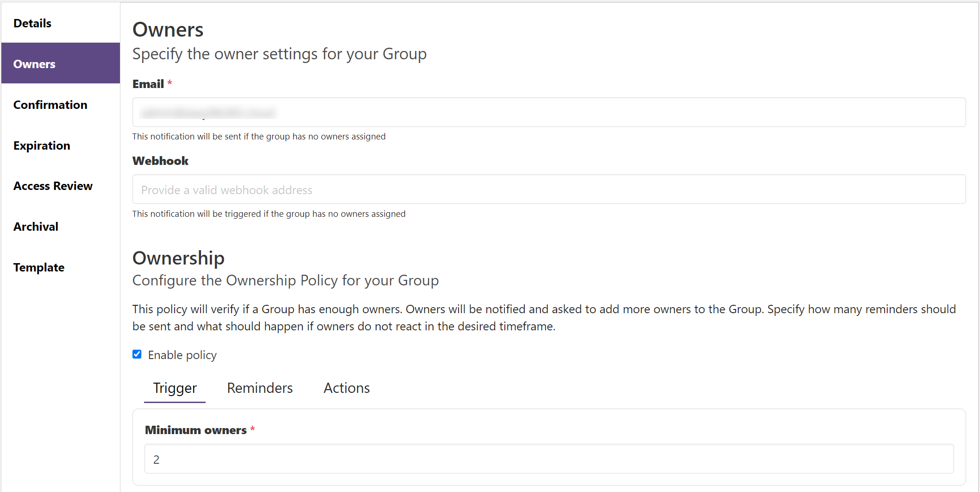Uncheck the Enable policy checkbox
This screenshot has width=980, height=492.
click(x=137, y=354)
